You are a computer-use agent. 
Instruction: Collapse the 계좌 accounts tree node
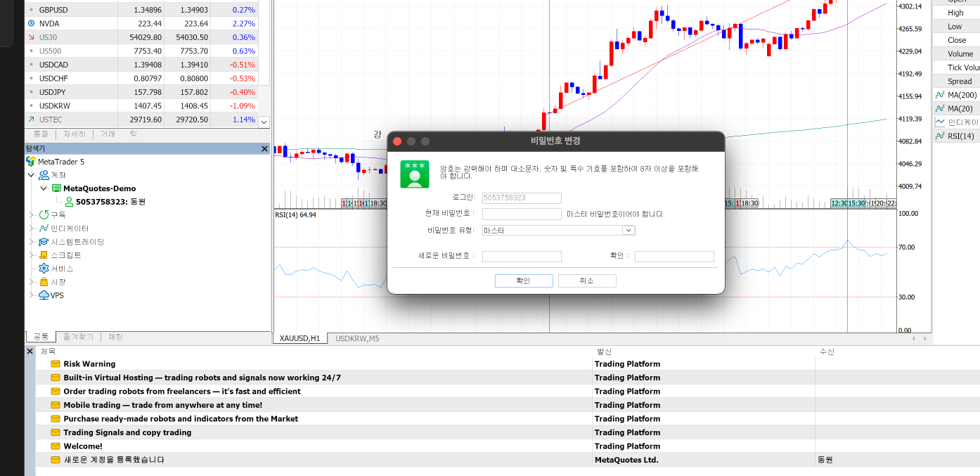[31, 175]
